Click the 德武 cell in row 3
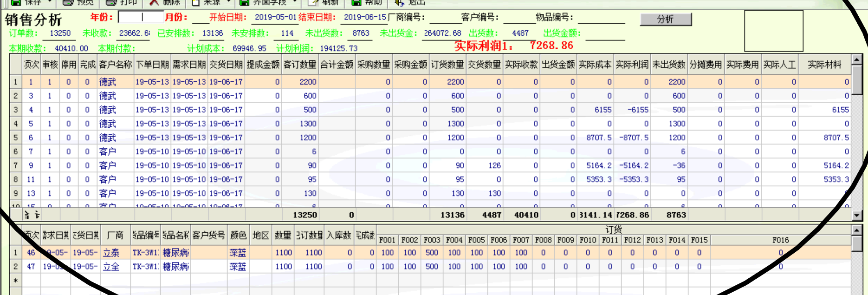The height and width of the screenshot is (295, 868). tap(116, 110)
